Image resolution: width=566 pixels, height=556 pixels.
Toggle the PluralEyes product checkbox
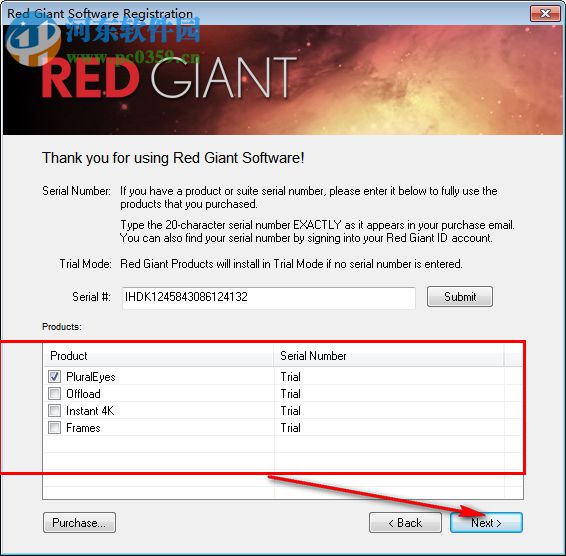click(55, 377)
